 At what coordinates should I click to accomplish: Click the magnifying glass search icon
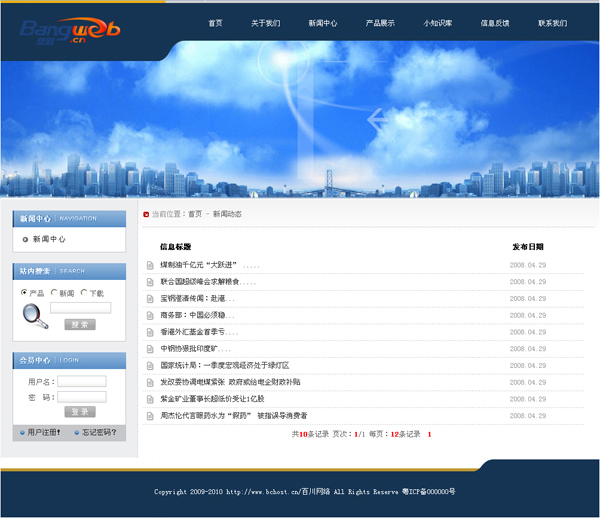tap(35, 316)
